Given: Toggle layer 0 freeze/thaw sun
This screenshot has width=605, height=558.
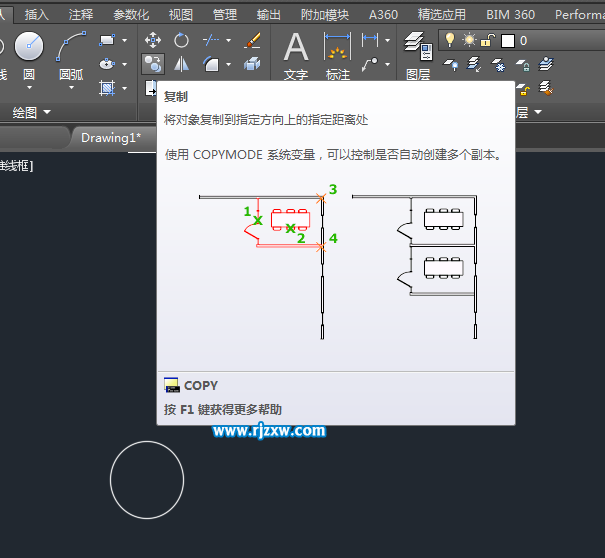Looking at the screenshot, I should tap(470, 40).
